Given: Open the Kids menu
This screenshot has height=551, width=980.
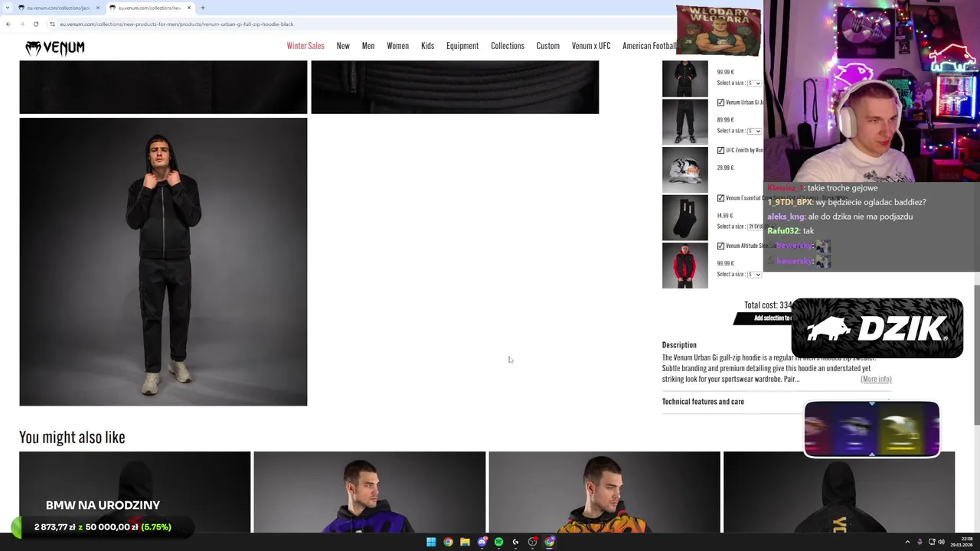Looking at the screenshot, I should click(427, 46).
